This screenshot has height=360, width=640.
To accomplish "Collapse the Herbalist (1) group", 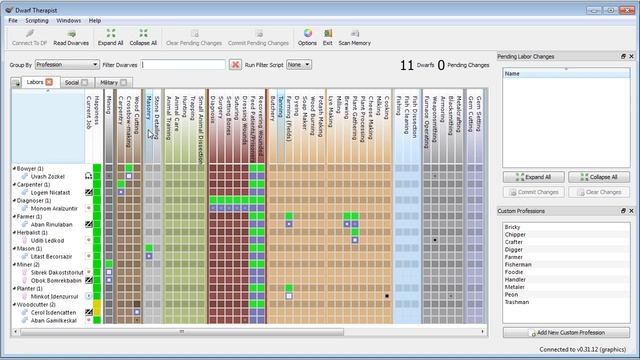I will (14, 232).
